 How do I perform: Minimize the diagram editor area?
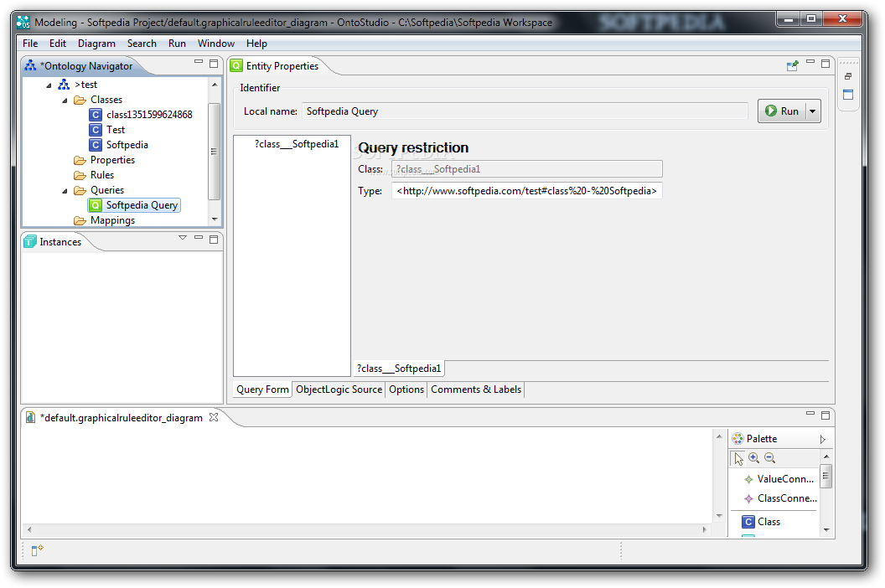coord(810,413)
